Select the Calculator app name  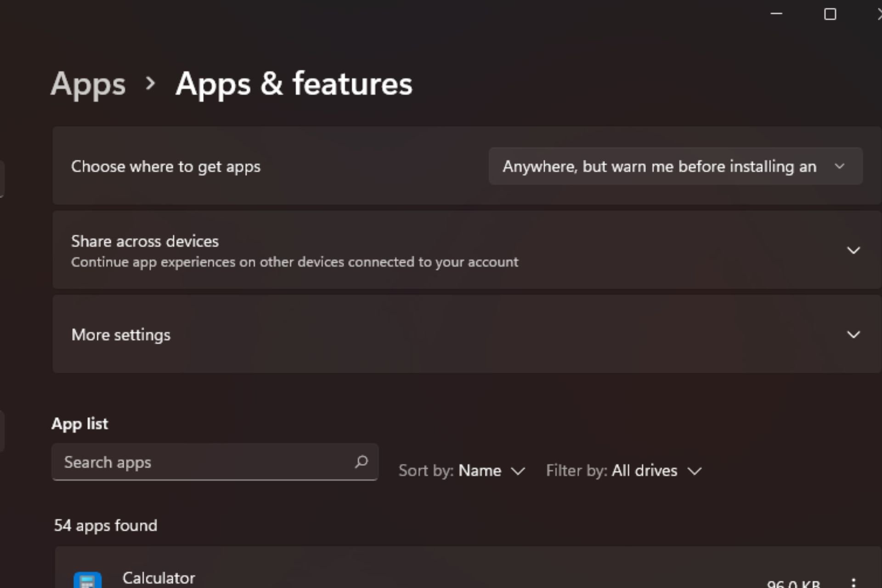(158, 578)
